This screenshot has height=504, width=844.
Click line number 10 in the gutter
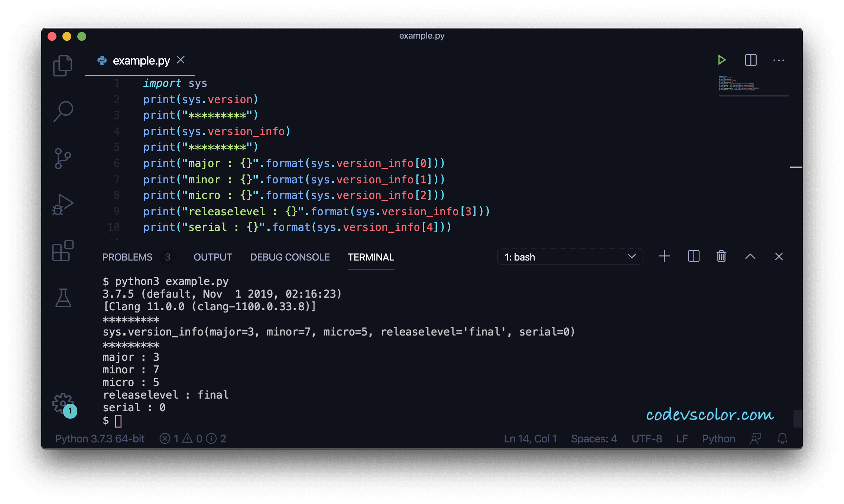[113, 227]
